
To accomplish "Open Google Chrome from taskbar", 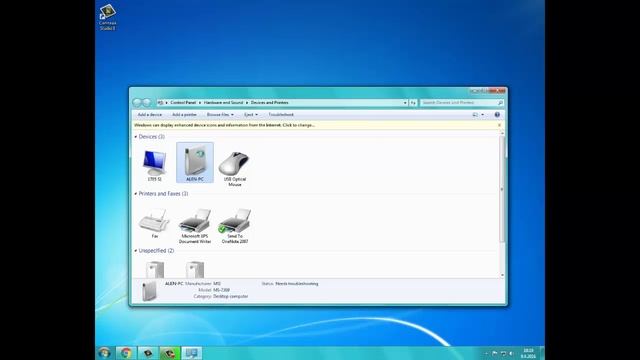I will 126,353.
